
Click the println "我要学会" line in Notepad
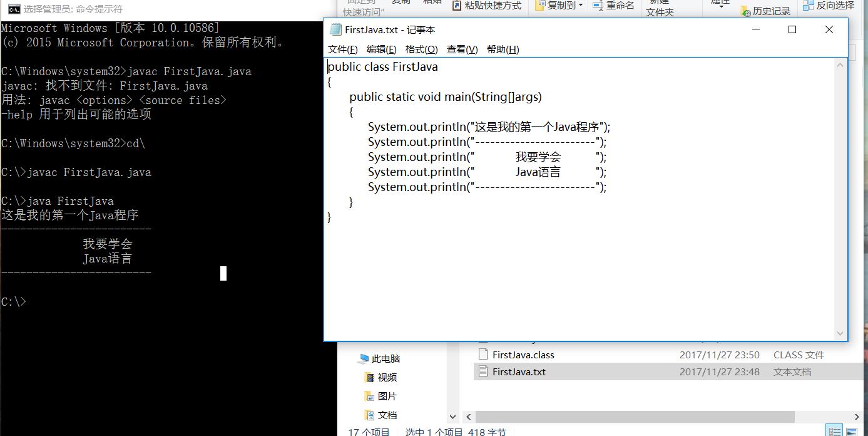(487, 157)
